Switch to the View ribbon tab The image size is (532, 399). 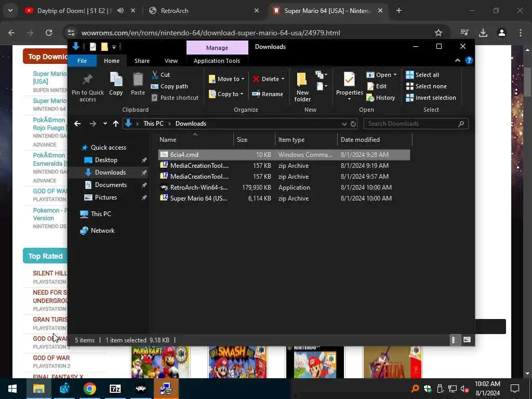(171, 61)
